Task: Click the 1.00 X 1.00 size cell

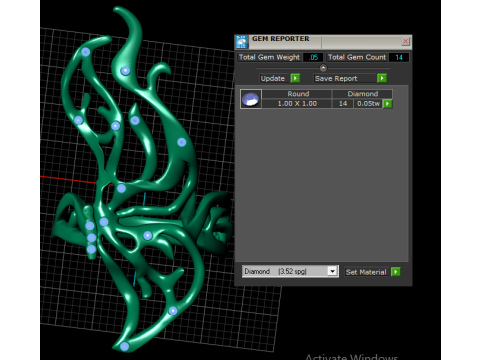Action: 297,104
